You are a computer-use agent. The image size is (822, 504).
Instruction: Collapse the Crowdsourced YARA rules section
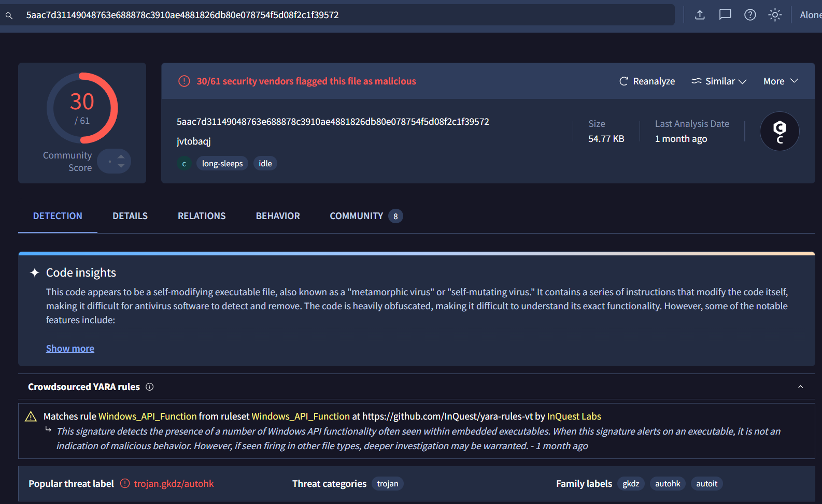(800, 387)
